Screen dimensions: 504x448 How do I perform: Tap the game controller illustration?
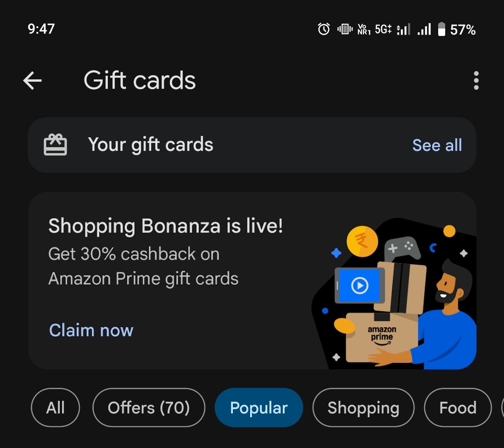click(402, 249)
